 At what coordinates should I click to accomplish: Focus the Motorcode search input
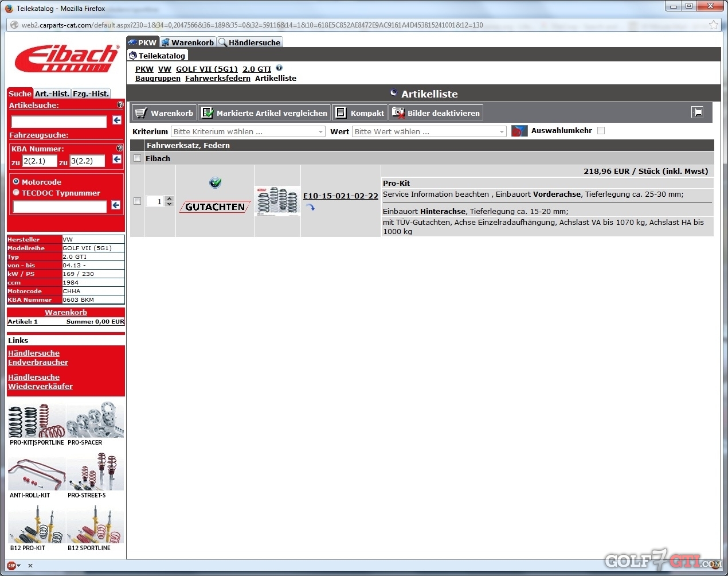point(60,206)
